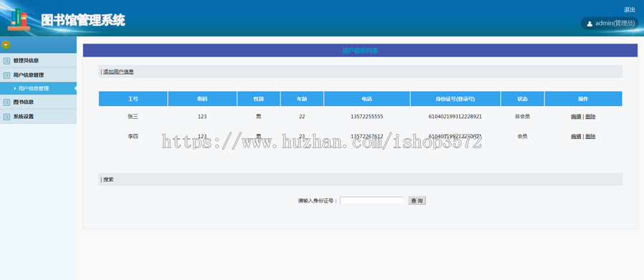Click the 身份证号(登录号) column header
Viewport: 644px width, 280px height.
click(x=455, y=99)
